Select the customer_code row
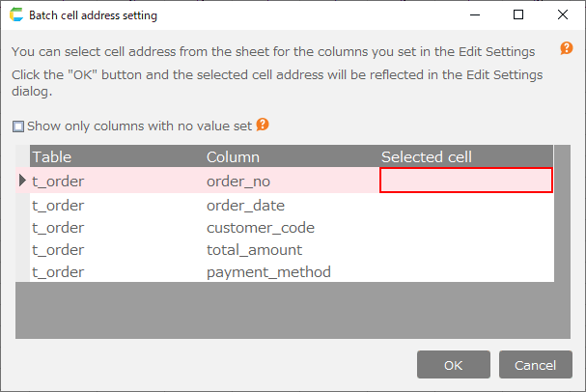This screenshot has height=392, width=586. coord(261,228)
